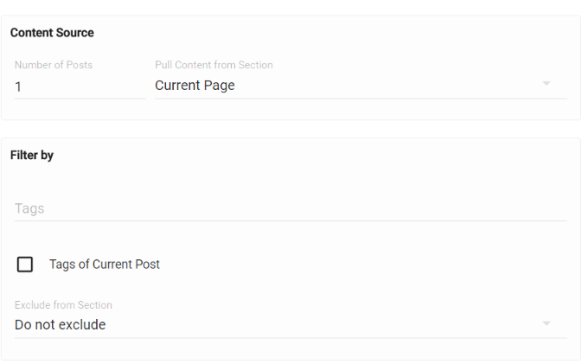
Task: Select the Filter by heading
Action: tap(32, 156)
